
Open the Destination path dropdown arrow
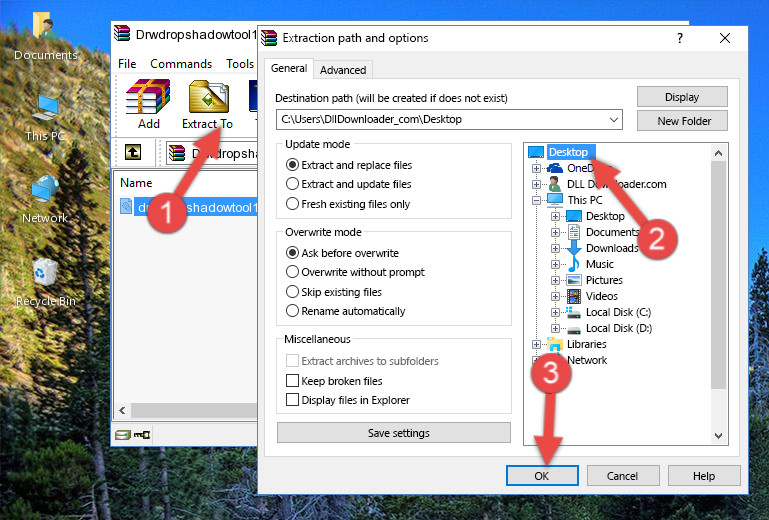tap(614, 120)
